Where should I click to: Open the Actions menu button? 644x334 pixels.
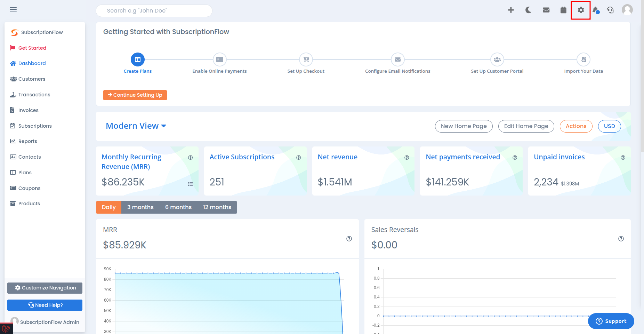576,126
